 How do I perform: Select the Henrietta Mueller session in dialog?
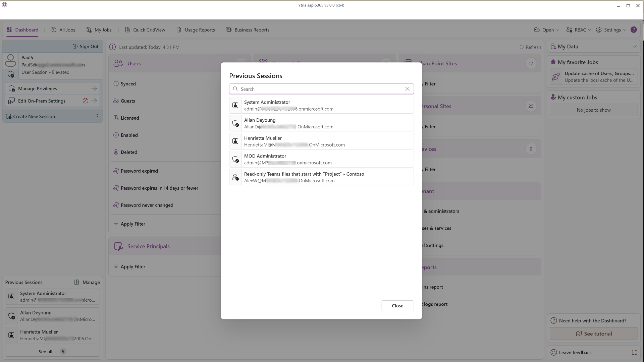tap(321, 141)
